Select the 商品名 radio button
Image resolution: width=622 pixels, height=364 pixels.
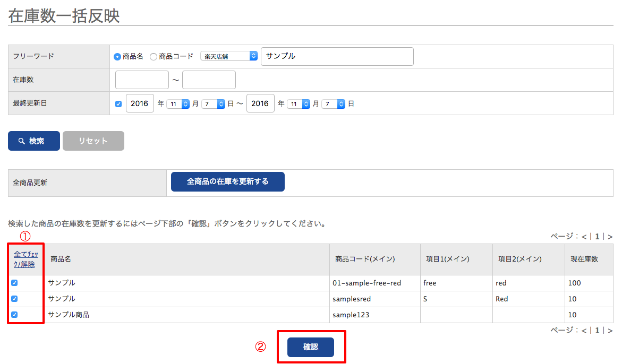pos(117,56)
